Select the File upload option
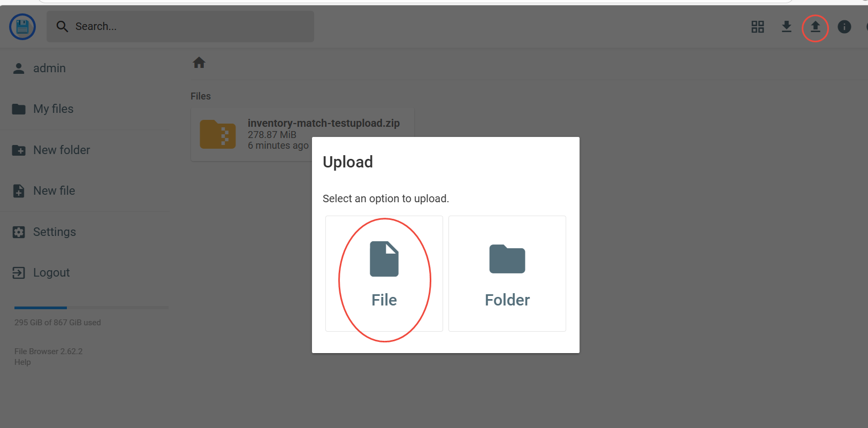The width and height of the screenshot is (868, 428). tap(384, 273)
